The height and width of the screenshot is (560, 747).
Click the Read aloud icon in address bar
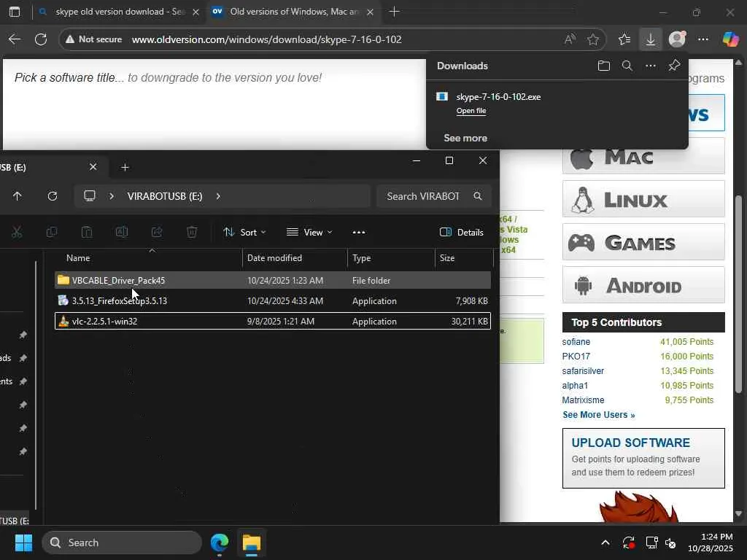tap(569, 39)
